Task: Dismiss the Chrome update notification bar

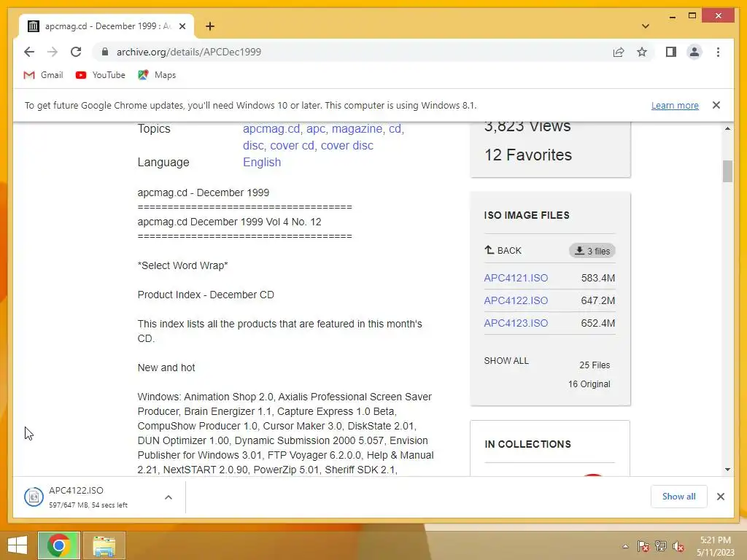Action: tap(716, 105)
